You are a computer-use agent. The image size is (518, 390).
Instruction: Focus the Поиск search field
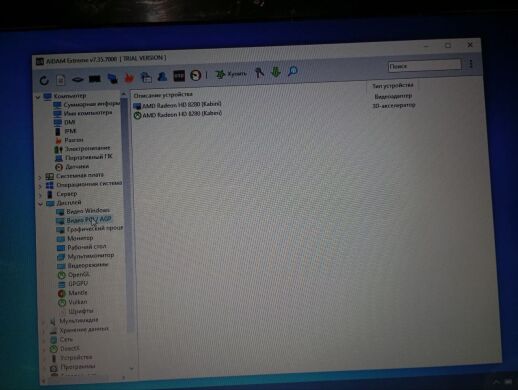coord(425,65)
